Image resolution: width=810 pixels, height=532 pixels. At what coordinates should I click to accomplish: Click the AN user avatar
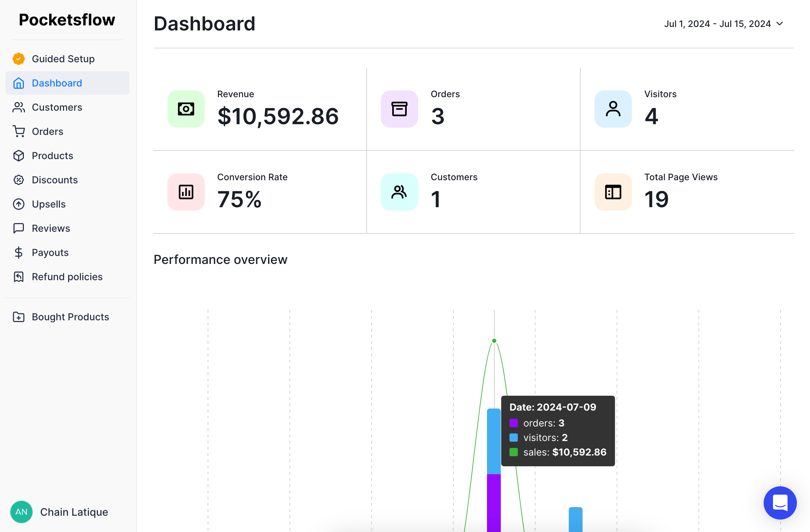click(x=21, y=512)
